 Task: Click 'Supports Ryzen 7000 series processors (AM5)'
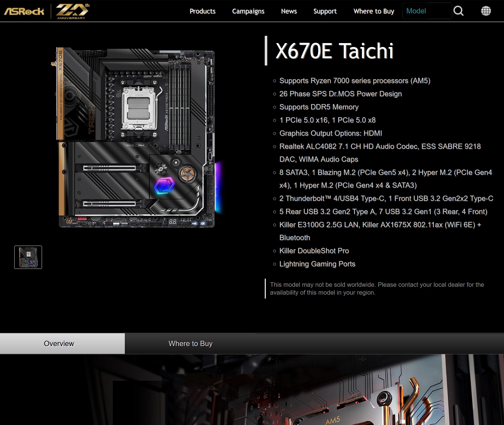coord(355,81)
